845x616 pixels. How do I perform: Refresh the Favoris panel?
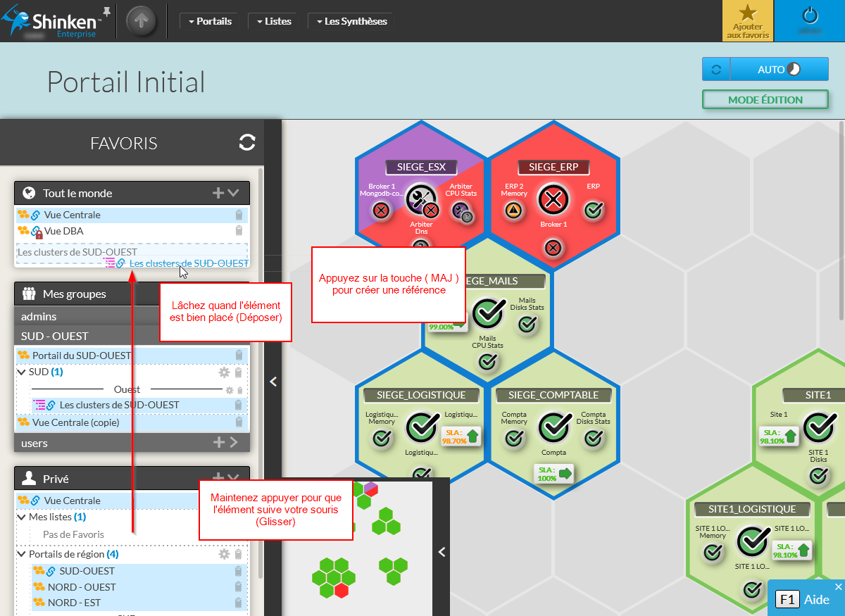click(x=246, y=143)
